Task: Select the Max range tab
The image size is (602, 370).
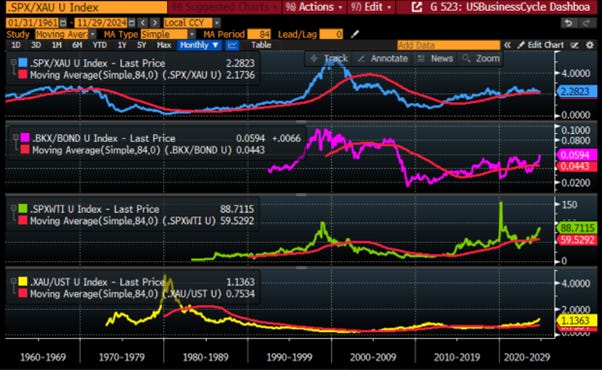Action: coord(164,45)
